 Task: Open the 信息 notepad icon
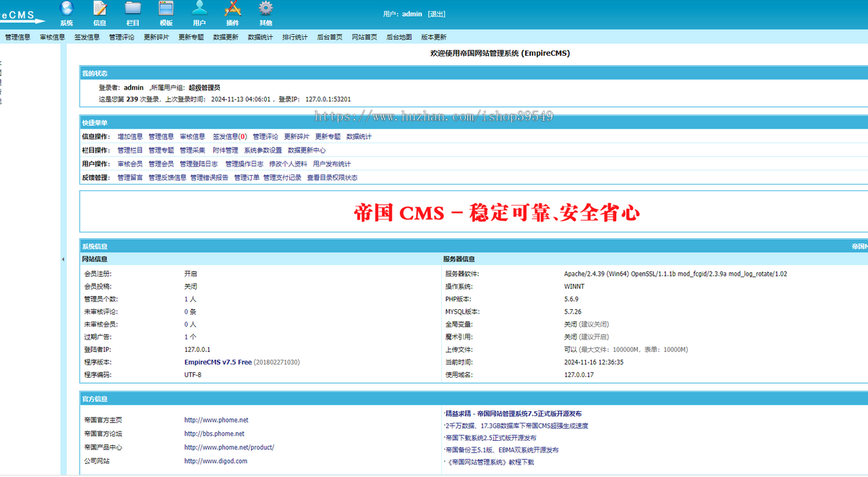pyautogui.click(x=100, y=9)
